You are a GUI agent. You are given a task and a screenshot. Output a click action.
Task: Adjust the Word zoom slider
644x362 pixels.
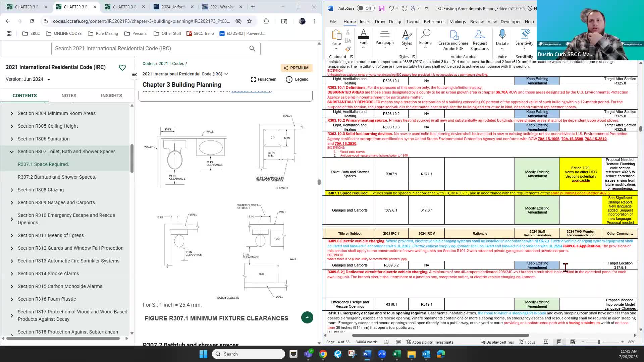click(599, 342)
